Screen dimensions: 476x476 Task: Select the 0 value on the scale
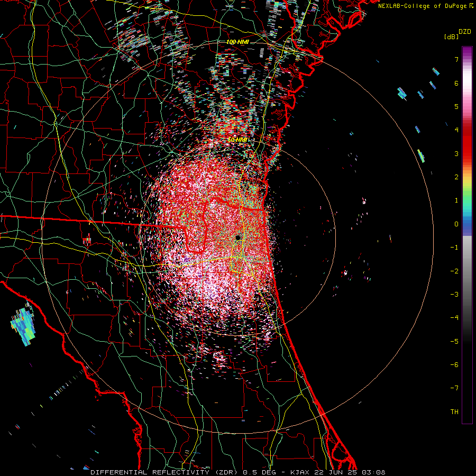456,224
